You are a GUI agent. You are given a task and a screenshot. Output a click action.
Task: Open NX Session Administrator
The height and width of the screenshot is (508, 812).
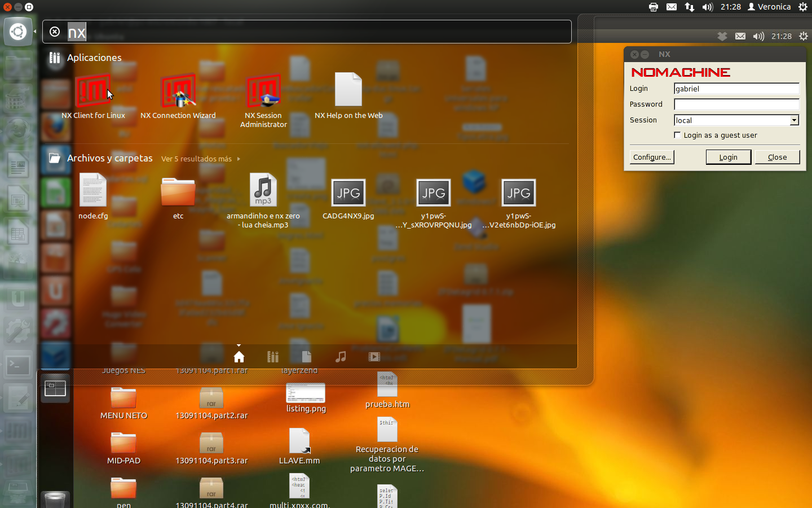point(263,90)
